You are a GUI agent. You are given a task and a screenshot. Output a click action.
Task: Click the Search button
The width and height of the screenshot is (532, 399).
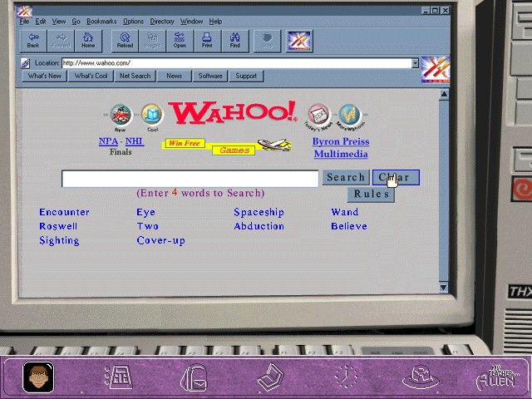point(346,177)
